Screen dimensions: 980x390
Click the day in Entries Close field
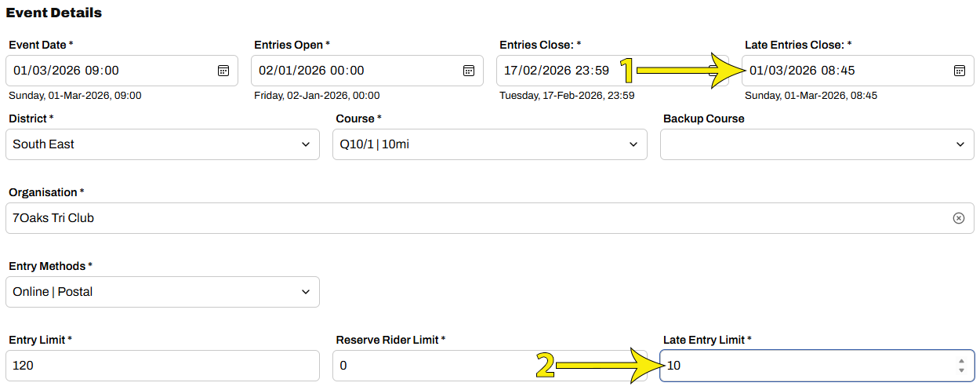[x=510, y=71]
